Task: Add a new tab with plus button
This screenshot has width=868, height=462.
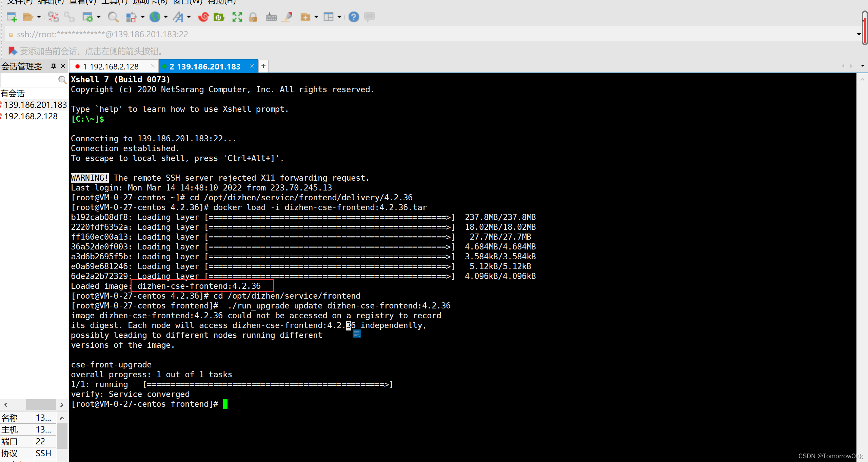Action: (263, 66)
